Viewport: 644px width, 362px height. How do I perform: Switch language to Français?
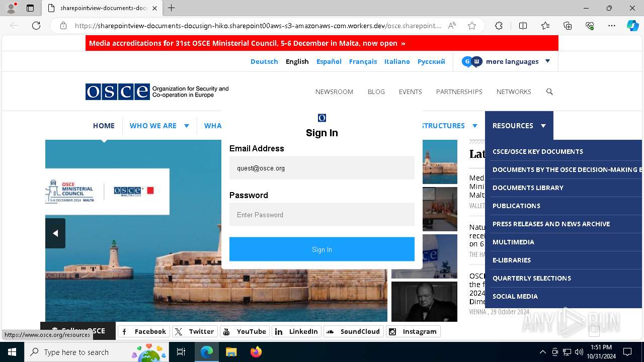click(x=363, y=61)
